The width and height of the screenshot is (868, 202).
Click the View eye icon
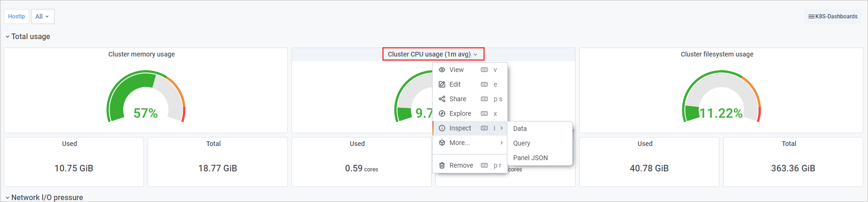pyautogui.click(x=442, y=70)
